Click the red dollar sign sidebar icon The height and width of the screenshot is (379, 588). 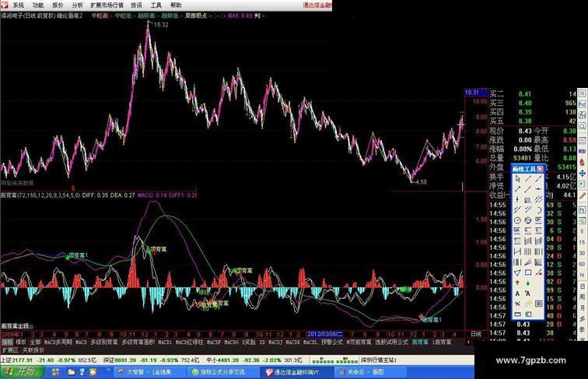pyautogui.click(x=582, y=162)
